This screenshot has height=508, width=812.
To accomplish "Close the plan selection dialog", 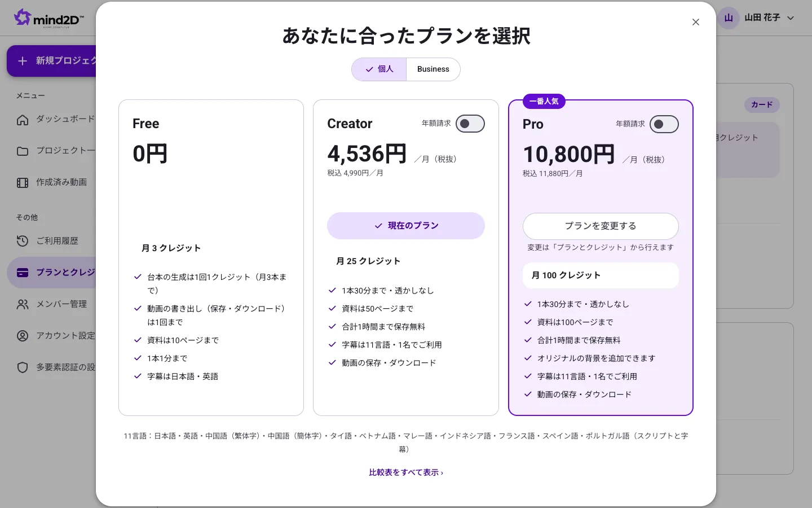I will point(696,22).
